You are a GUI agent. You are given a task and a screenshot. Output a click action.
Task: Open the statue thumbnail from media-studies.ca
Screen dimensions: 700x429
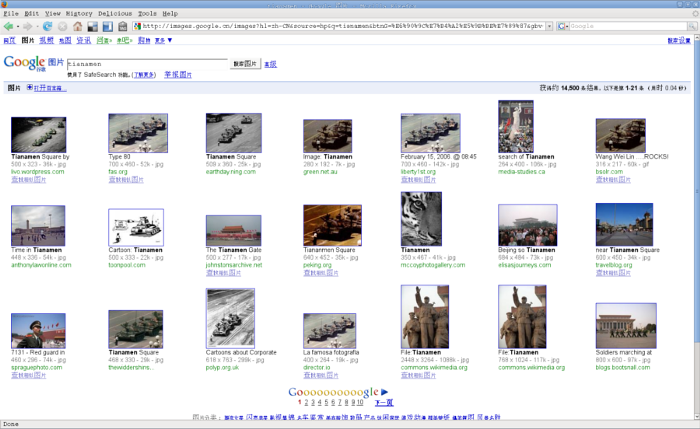pyautogui.click(x=516, y=126)
